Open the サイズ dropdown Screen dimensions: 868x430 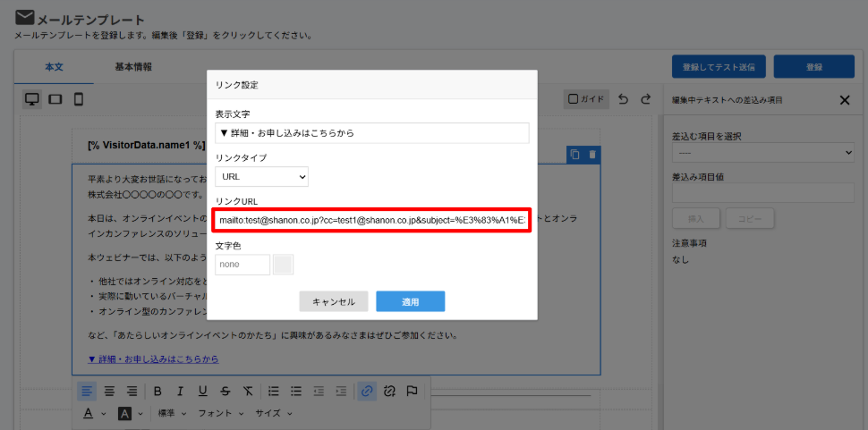pos(274,413)
